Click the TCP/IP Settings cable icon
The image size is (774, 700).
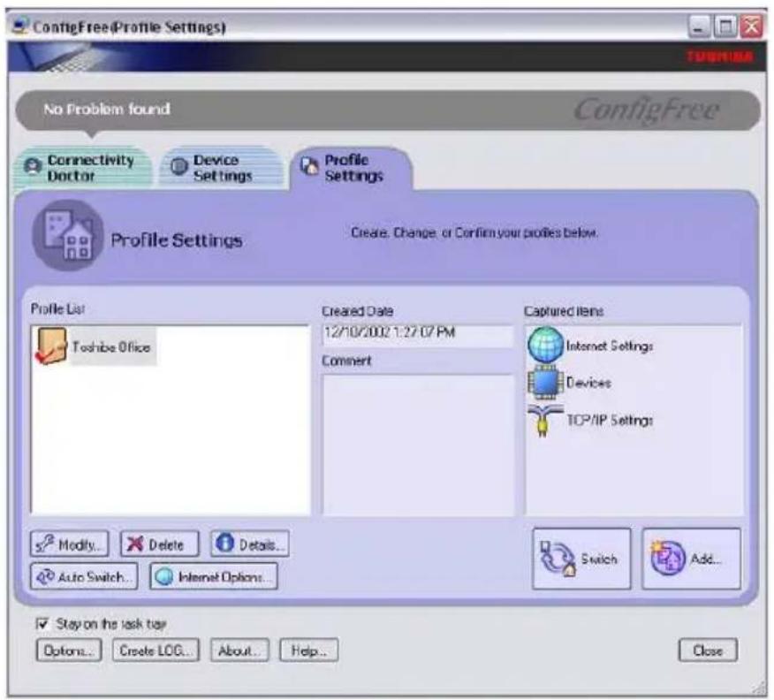[545, 421]
